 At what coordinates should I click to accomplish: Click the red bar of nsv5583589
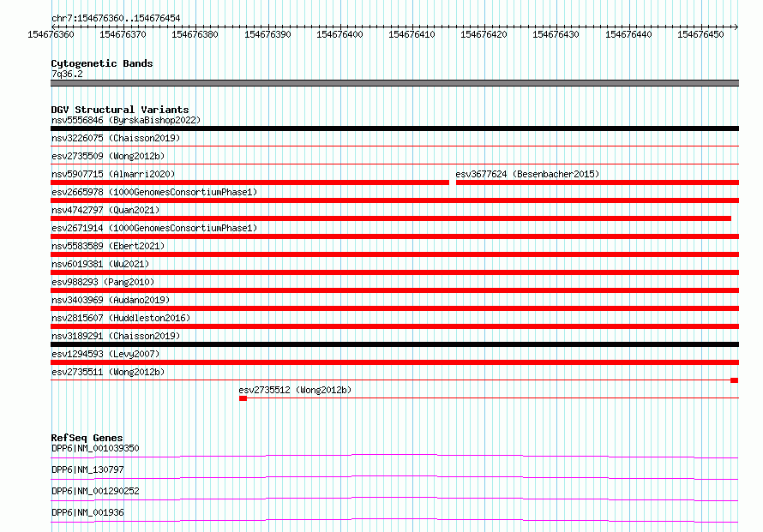pyautogui.click(x=394, y=254)
